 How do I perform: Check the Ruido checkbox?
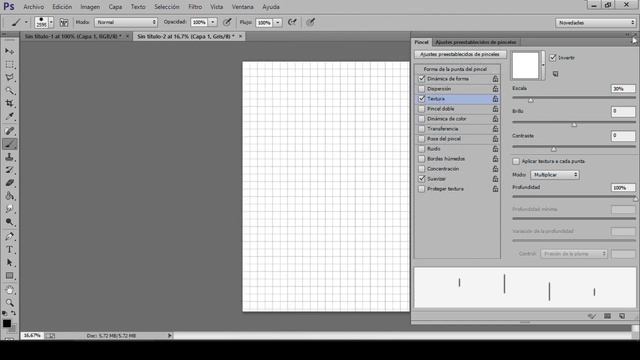(422, 149)
